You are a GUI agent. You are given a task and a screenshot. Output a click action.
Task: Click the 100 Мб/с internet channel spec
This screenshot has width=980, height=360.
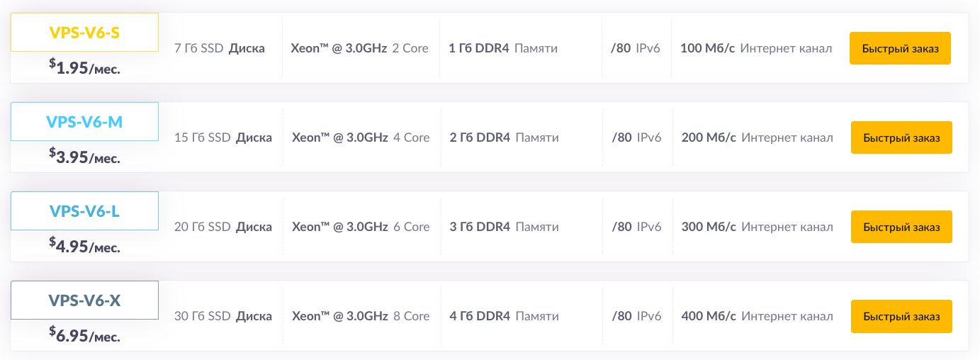click(x=756, y=48)
